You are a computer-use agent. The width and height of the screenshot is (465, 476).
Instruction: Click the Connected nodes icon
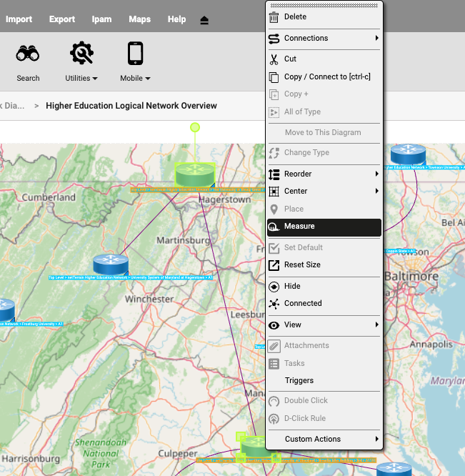click(x=274, y=304)
